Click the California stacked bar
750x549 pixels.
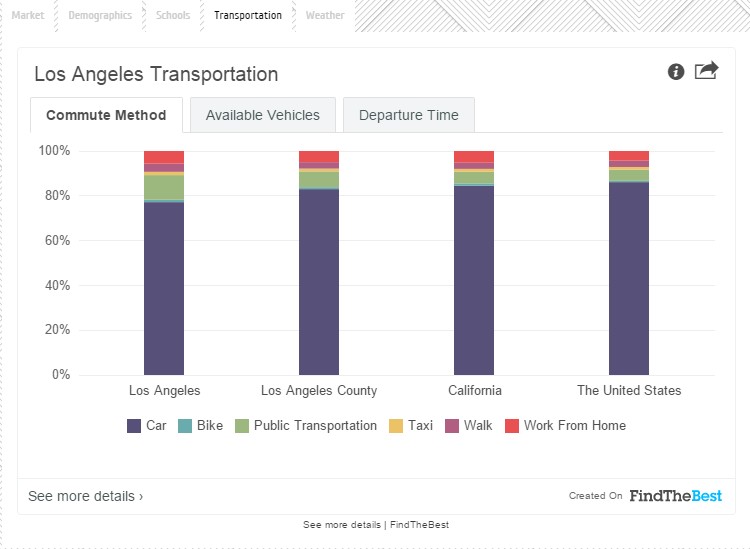pos(474,280)
